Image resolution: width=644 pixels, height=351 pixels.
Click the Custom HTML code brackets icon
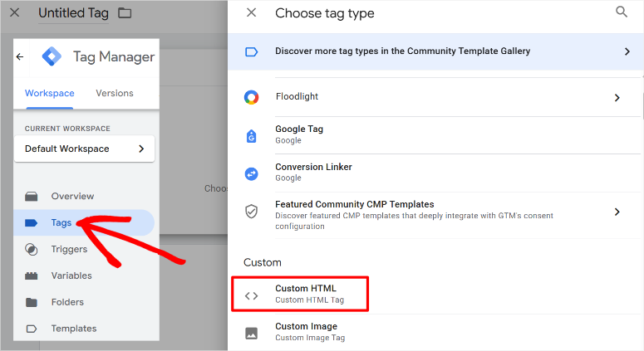251,295
